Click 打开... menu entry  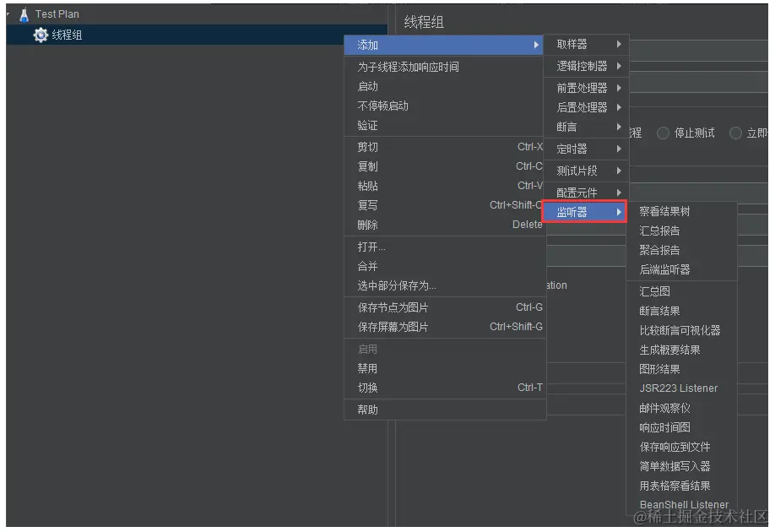coord(444,247)
